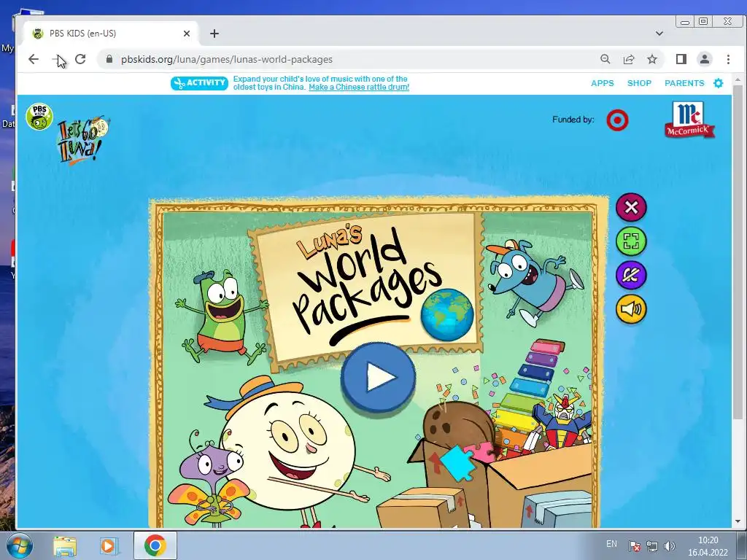Viewport: 747px width, 560px height.
Task: Open the tab search dropdown arrow
Action: pyautogui.click(x=659, y=34)
